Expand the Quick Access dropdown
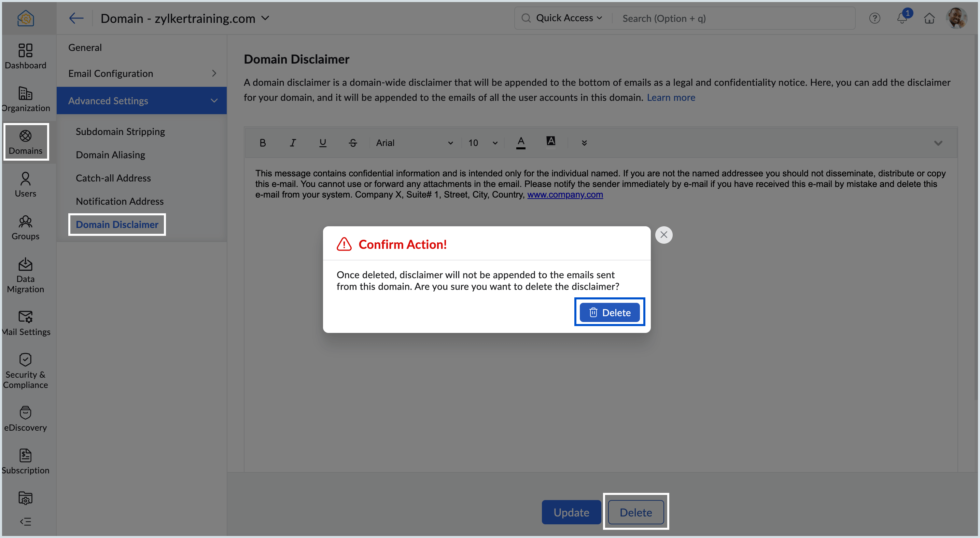 pyautogui.click(x=569, y=18)
